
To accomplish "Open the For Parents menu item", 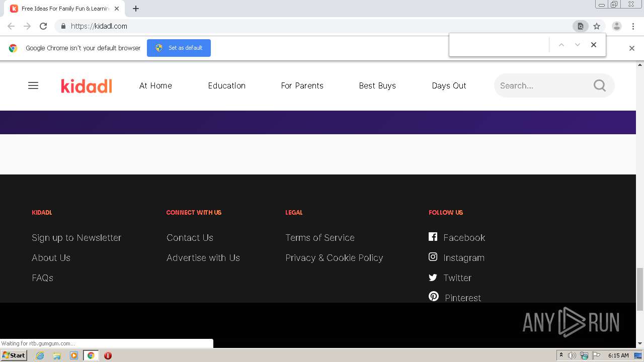I will point(302,85).
